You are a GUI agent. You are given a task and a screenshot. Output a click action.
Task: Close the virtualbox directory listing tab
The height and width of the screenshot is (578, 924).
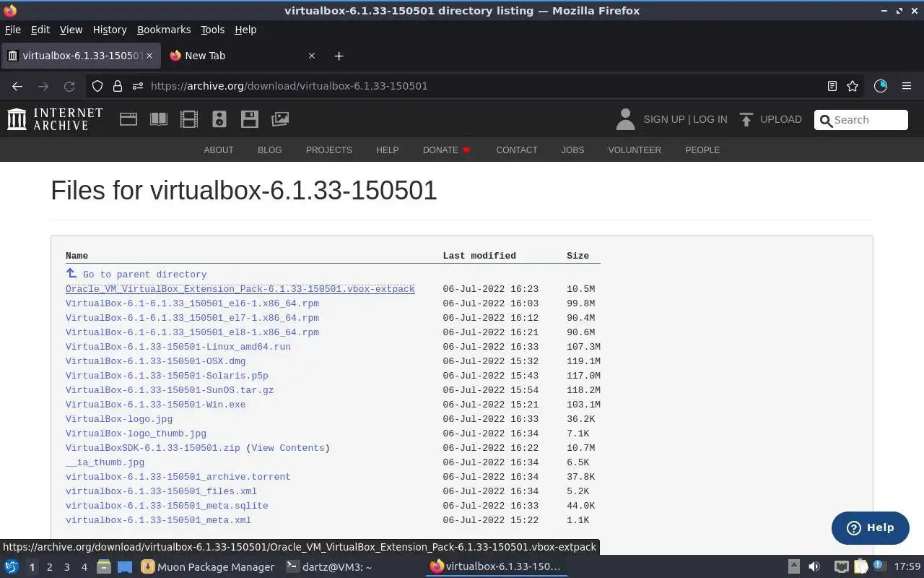(149, 56)
